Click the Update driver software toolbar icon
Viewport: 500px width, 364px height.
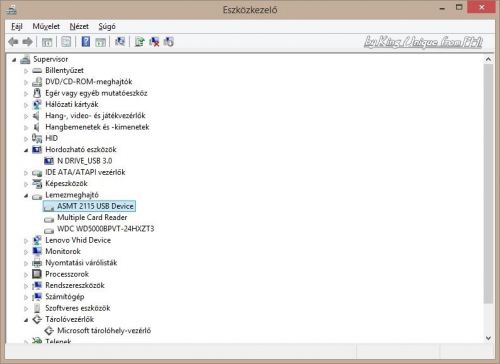139,42
